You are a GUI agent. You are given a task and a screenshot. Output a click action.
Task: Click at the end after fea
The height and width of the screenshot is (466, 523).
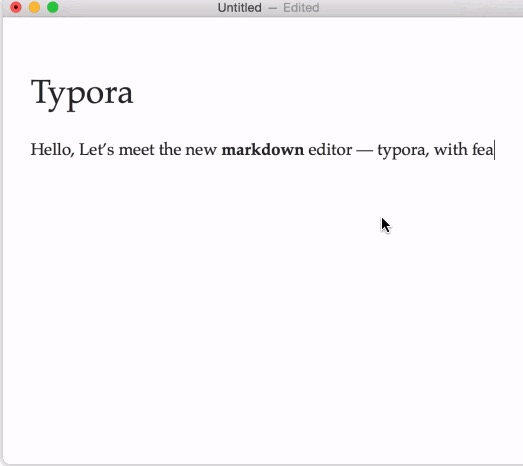click(494, 150)
